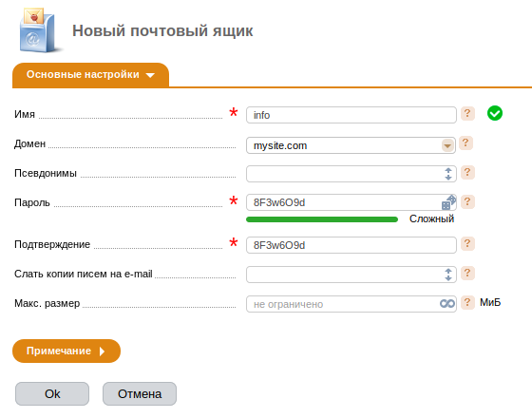Click the help icon beside Домен dropdown
Viewport: 532px width, 418px height.
(465, 143)
